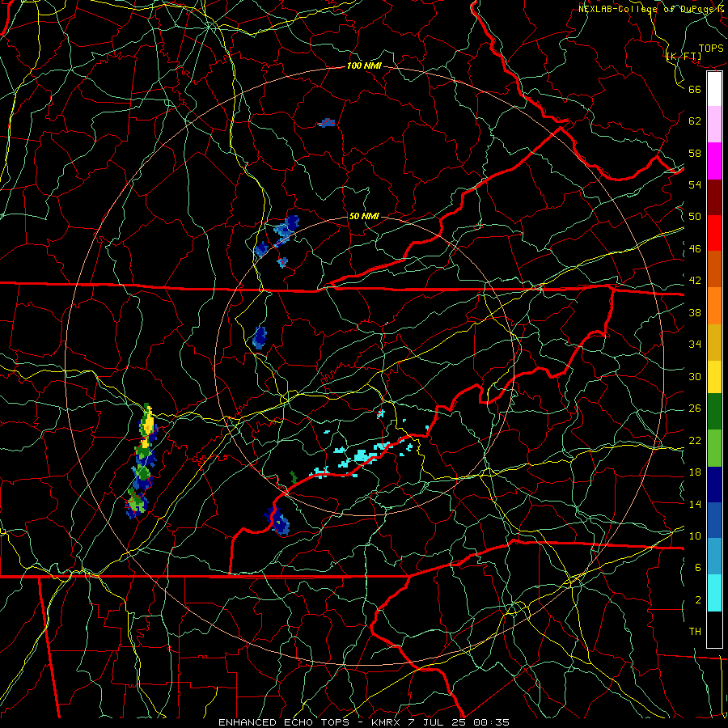Image resolution: width=728 pixels, height=728 pixels.
Task: Click the 'K FT' units label
Action: tap(684, 56)
